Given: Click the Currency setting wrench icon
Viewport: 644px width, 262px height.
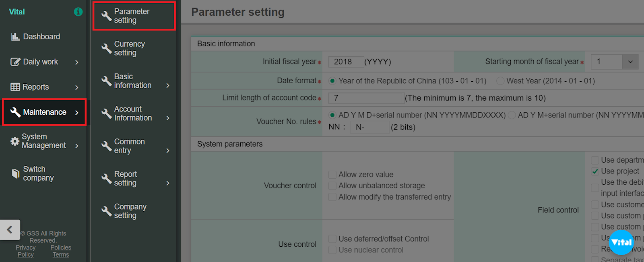Looking at the screenshot, I should [x=106, y=48].
